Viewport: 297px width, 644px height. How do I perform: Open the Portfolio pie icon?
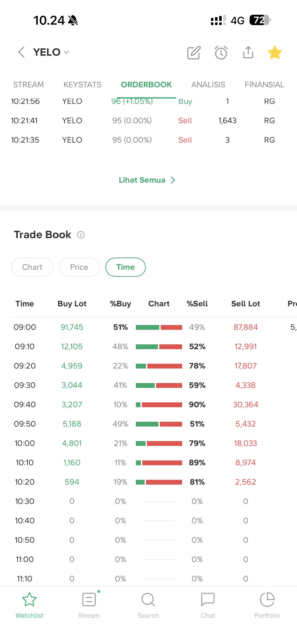(267, 604)
